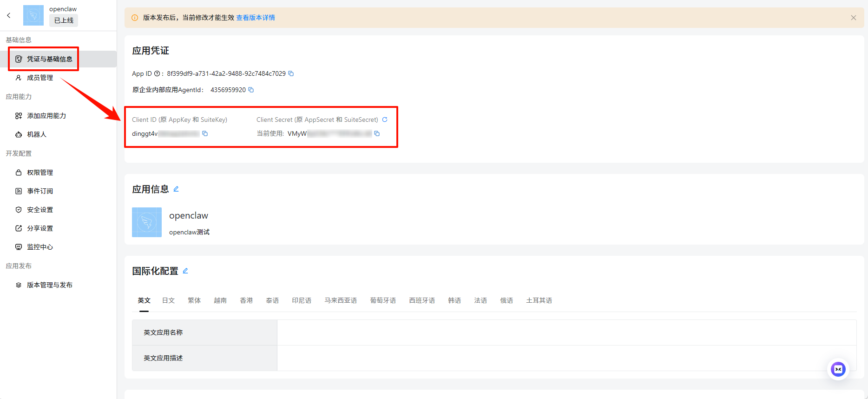Copy the Client ID value
Screen dimensions: 868x399
(205, 134)
